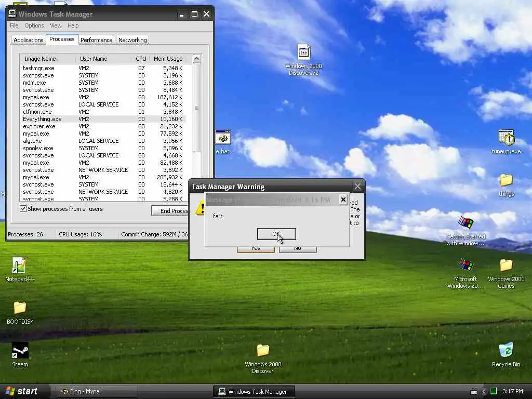Viewport: 532px width, 399px height.
Task: Open Blog - Mypal taskbar button
Action: (x=96, y=392)
